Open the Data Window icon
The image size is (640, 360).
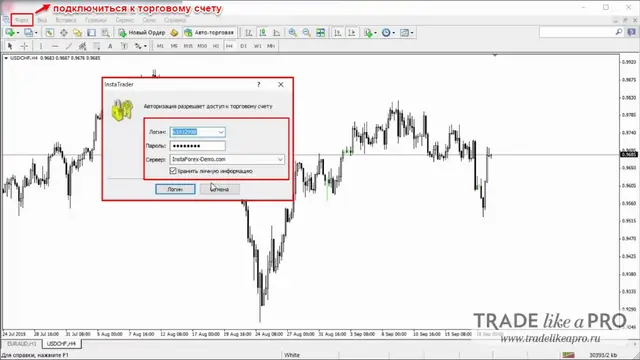(x=64, y=33)
